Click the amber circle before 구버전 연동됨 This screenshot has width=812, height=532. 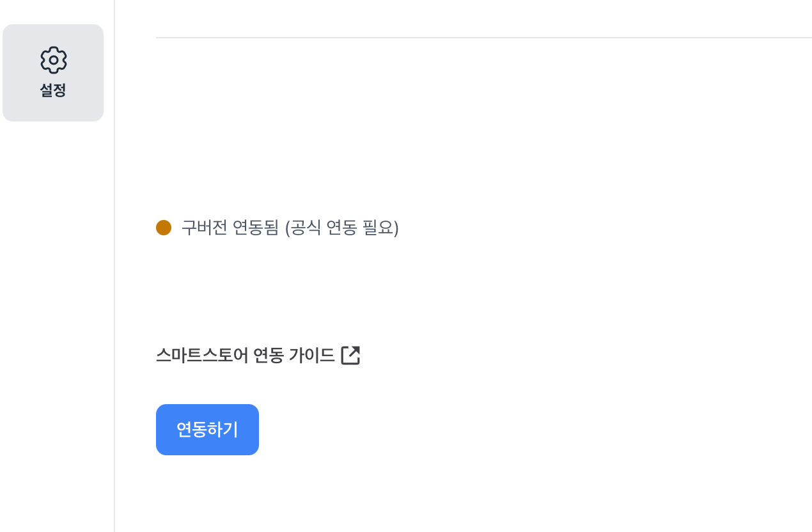click(x=164, y=228)
